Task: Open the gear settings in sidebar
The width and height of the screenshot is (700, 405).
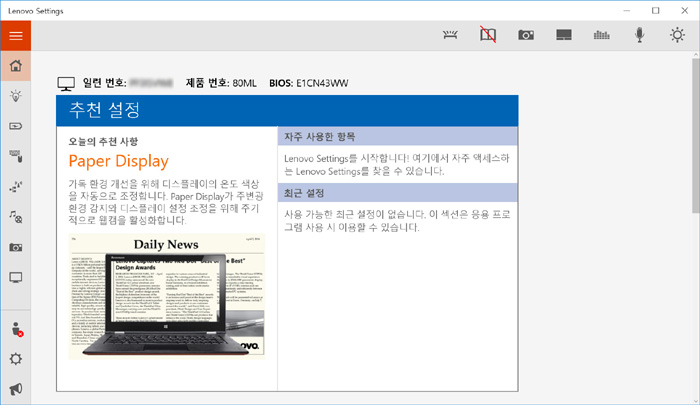Action: coord(16,359)
